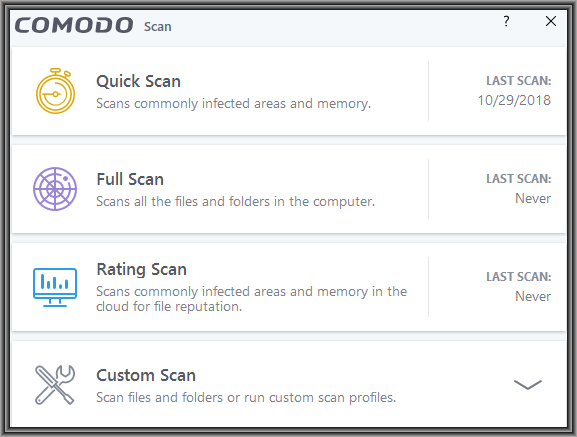This screenshot has height=437, width=577.
Task: Click Full Scan's 'Never' last scan status
Action: (x=533, y=198)
